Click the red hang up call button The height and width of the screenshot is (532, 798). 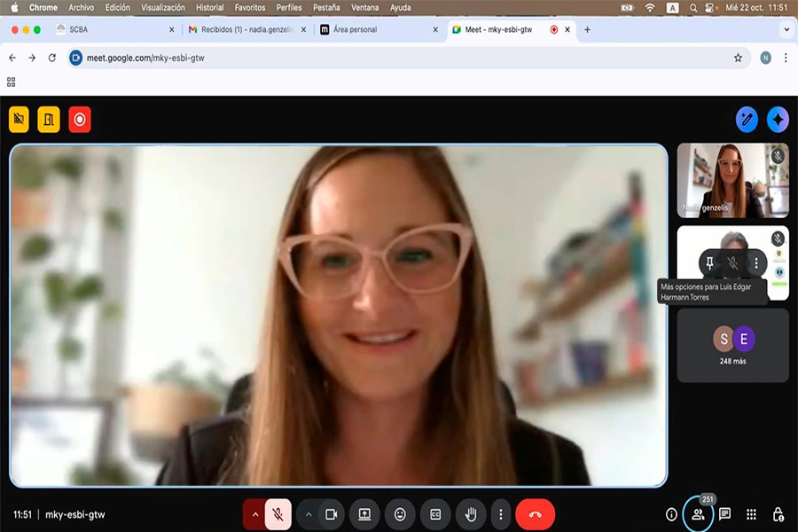tap(535, 514)
